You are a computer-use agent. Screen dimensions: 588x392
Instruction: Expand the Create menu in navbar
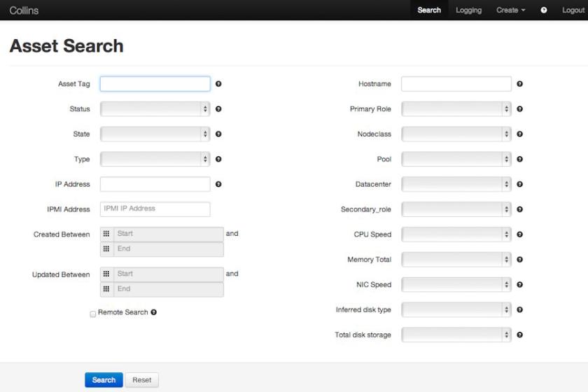(511, 10)
